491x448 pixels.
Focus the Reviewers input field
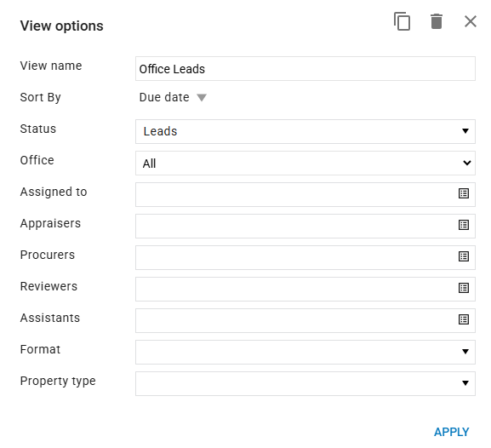tap(296, 289)
